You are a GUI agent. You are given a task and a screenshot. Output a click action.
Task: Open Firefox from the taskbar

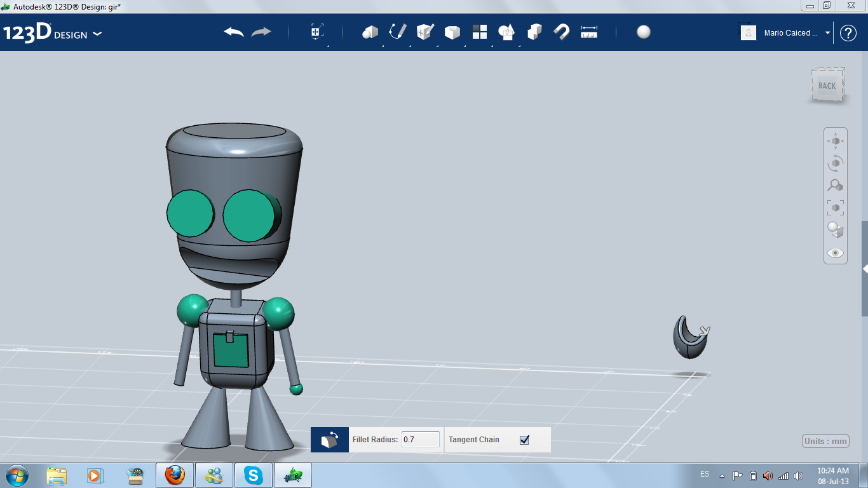175,475
